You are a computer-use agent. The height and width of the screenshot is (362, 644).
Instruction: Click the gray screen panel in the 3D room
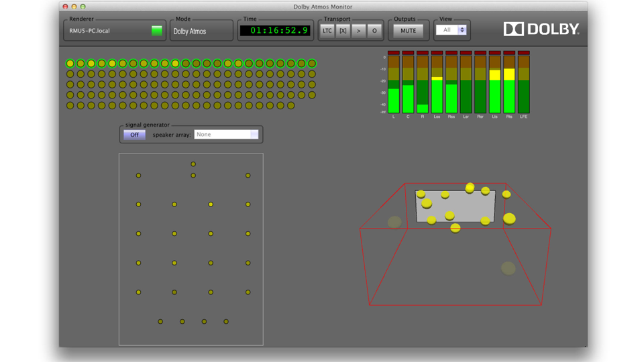click(456, 206)
